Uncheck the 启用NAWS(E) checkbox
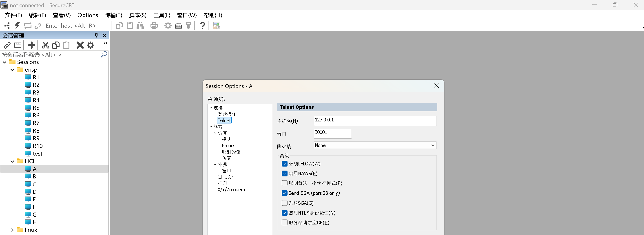This screenshot has width=644, height=235. coord(285,173)
